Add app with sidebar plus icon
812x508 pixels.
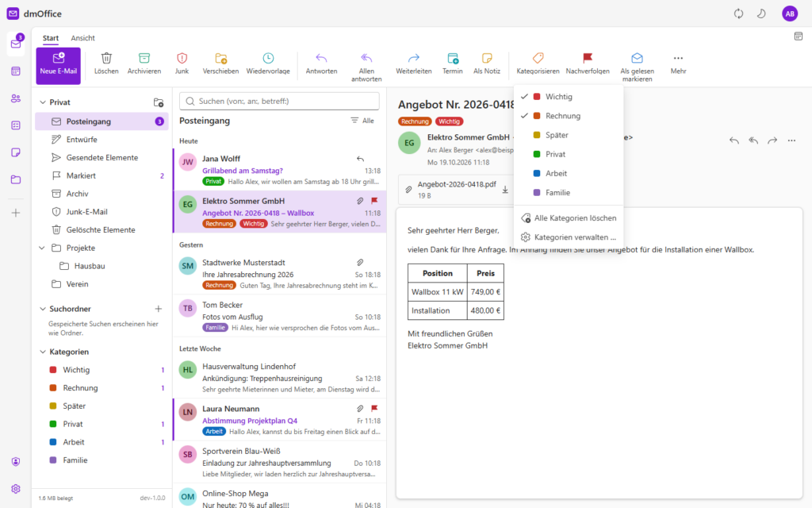[16, 213]
